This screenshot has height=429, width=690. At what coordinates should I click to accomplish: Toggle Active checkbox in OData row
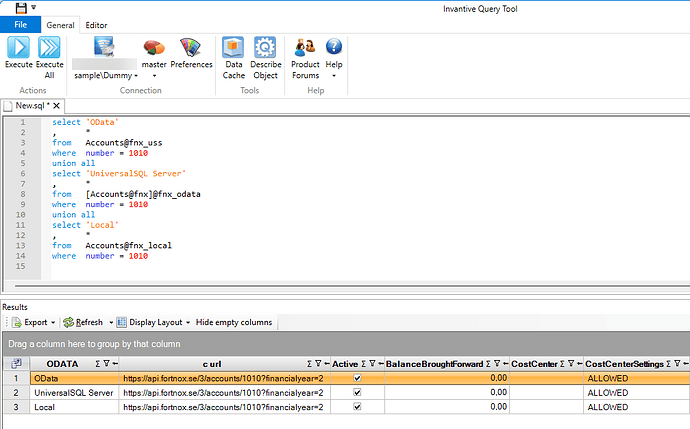(357, 379)
